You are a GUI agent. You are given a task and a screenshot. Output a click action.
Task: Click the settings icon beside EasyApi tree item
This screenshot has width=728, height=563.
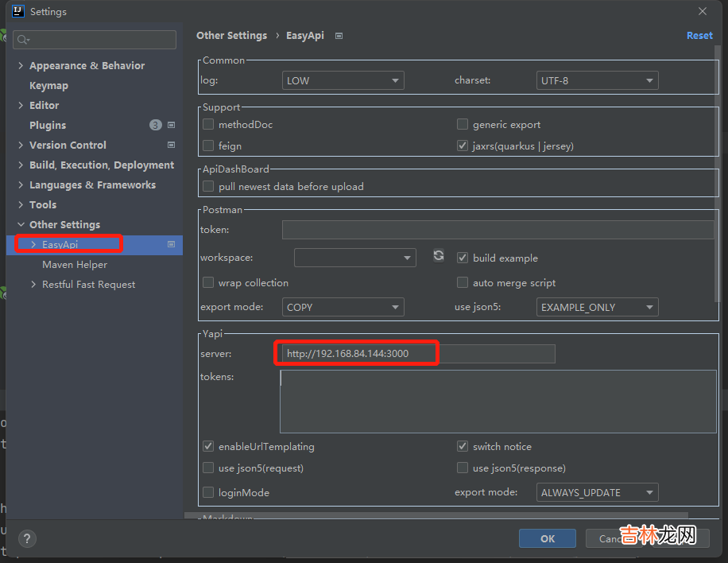click(x=171, y=245)
